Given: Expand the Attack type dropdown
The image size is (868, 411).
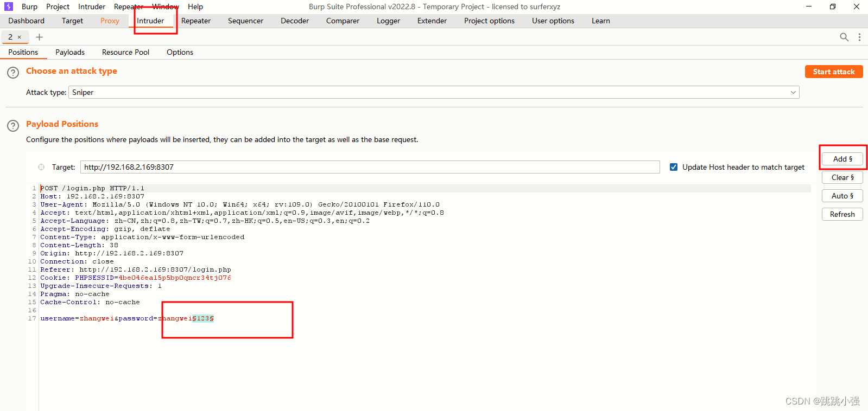Looking at the screenshot, I should [x=794, y=92].
